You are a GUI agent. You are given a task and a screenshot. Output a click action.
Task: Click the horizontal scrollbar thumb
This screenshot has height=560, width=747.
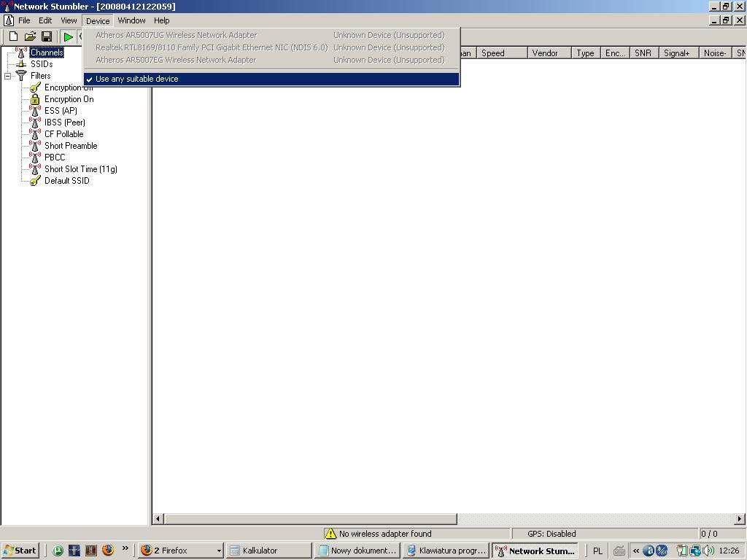(x=310, y=519)
